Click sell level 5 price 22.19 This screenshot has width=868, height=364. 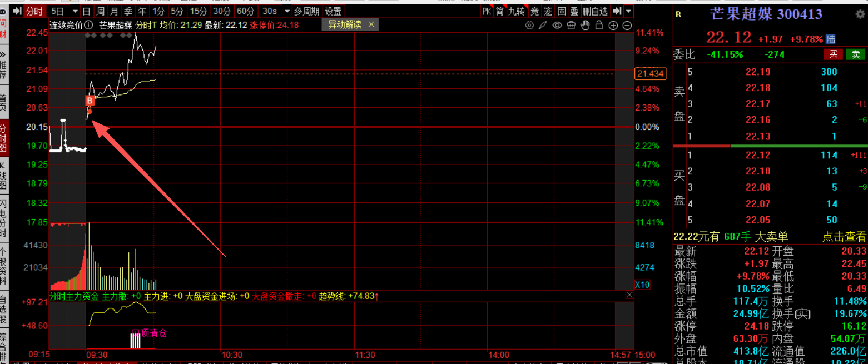[x=758, y=72]
